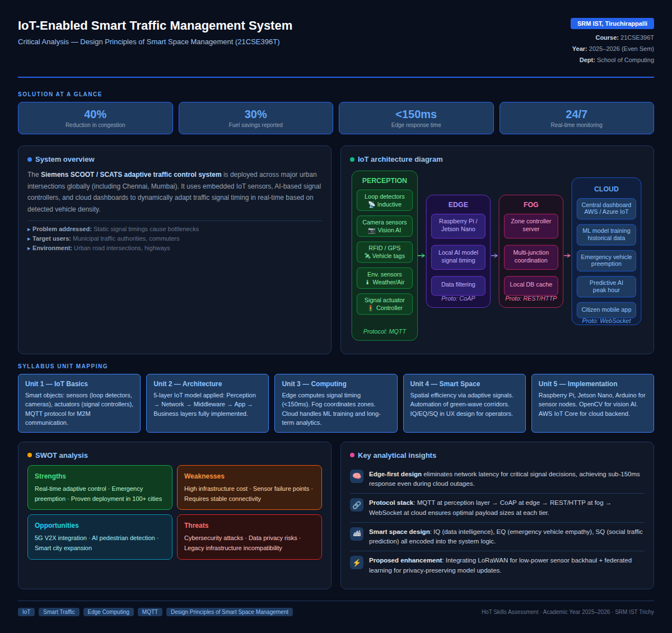Select the Smart Traffic footer tag
This screenshot has height=633, width=672.
(x=59, y=612)
